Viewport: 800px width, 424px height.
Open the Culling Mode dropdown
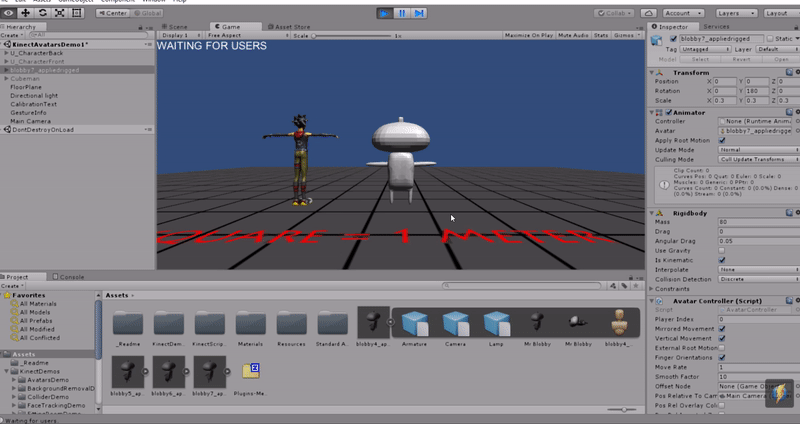759,160
